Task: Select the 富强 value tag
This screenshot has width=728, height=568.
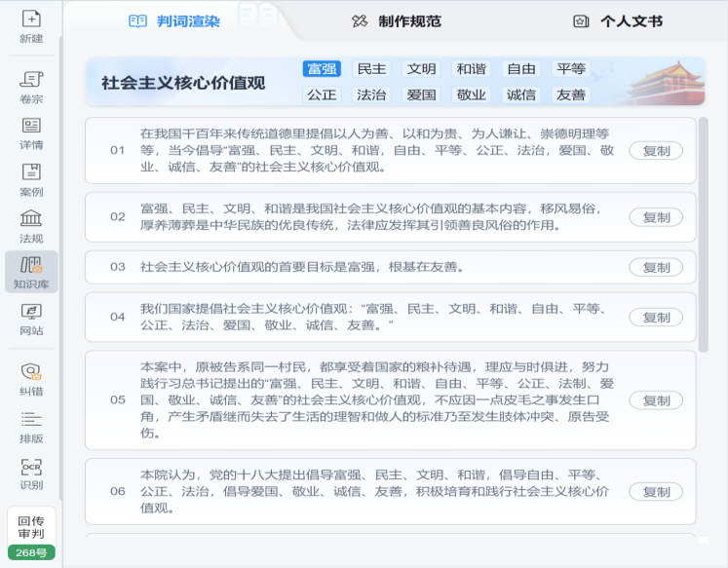Action: (322, 69)
